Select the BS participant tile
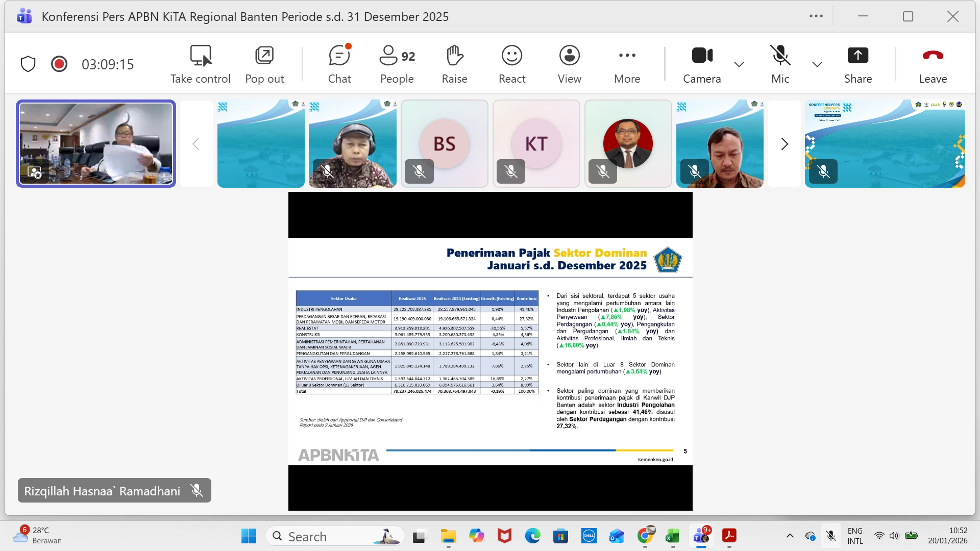 (444, 144)
